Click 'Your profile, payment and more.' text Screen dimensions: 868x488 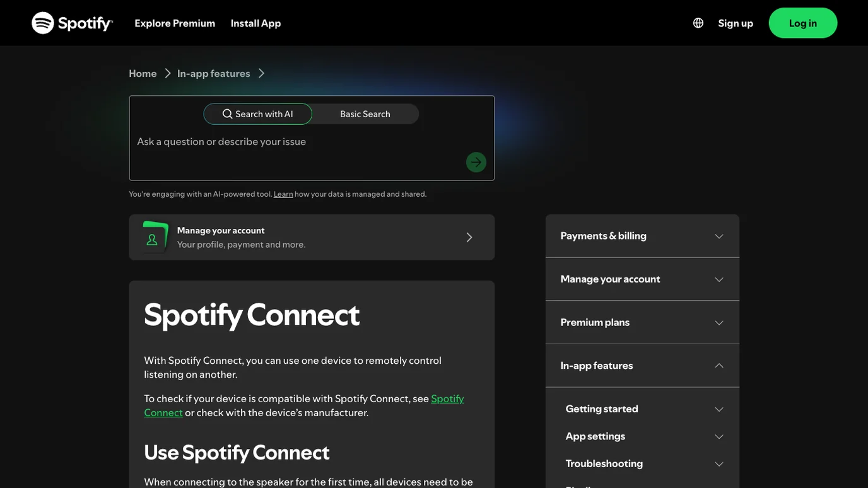click(x=241, y=245)
